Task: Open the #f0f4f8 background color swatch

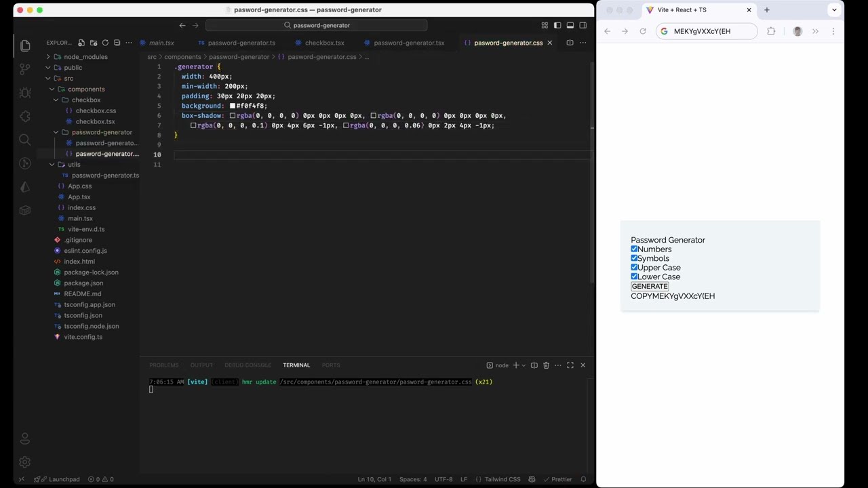Action: pos(233,106)
